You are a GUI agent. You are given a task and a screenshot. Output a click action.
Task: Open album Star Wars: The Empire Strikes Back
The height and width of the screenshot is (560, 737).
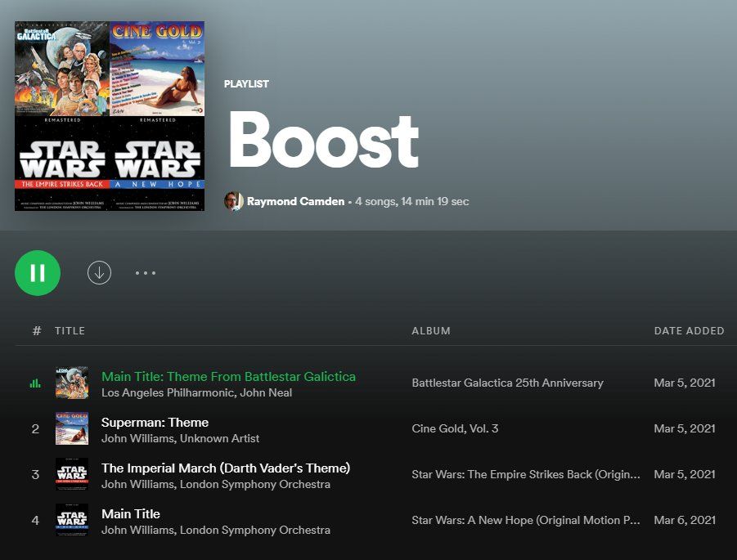coord(525,474)
